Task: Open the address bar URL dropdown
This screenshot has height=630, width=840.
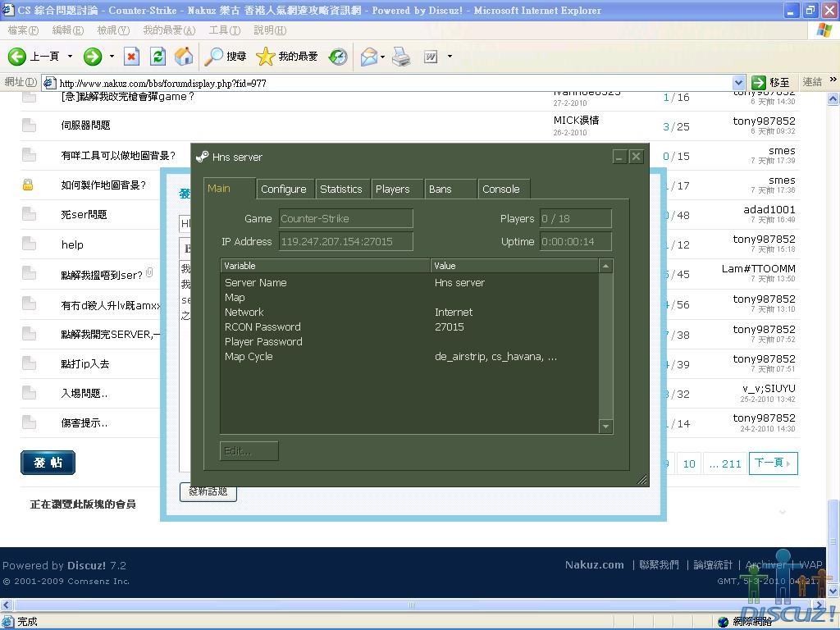Action: 739,83
